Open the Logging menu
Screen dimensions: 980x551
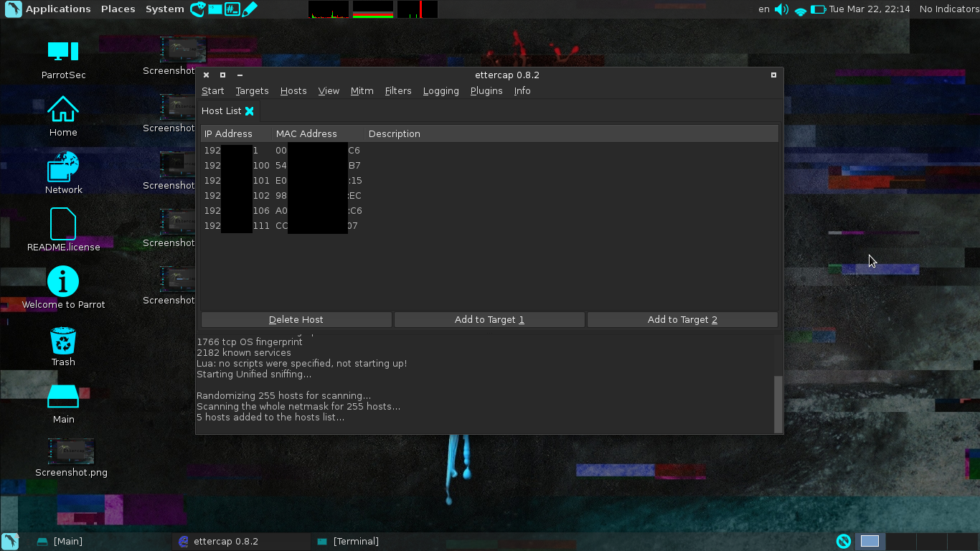pos(441,91)
